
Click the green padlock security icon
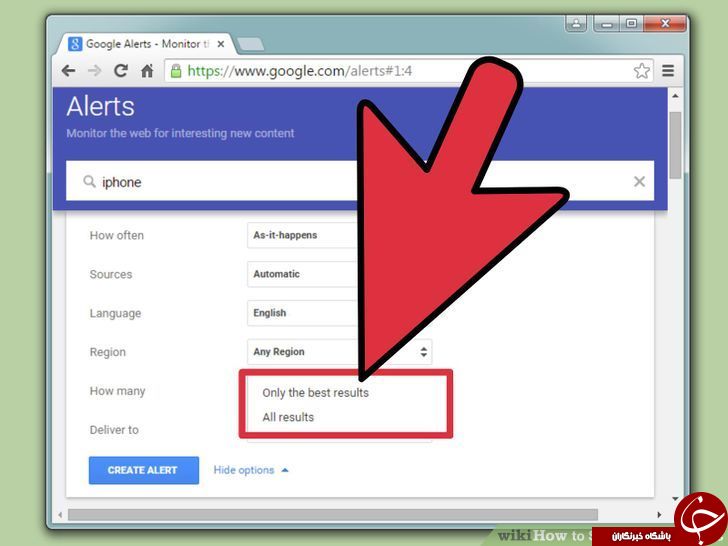pos(176,71)
